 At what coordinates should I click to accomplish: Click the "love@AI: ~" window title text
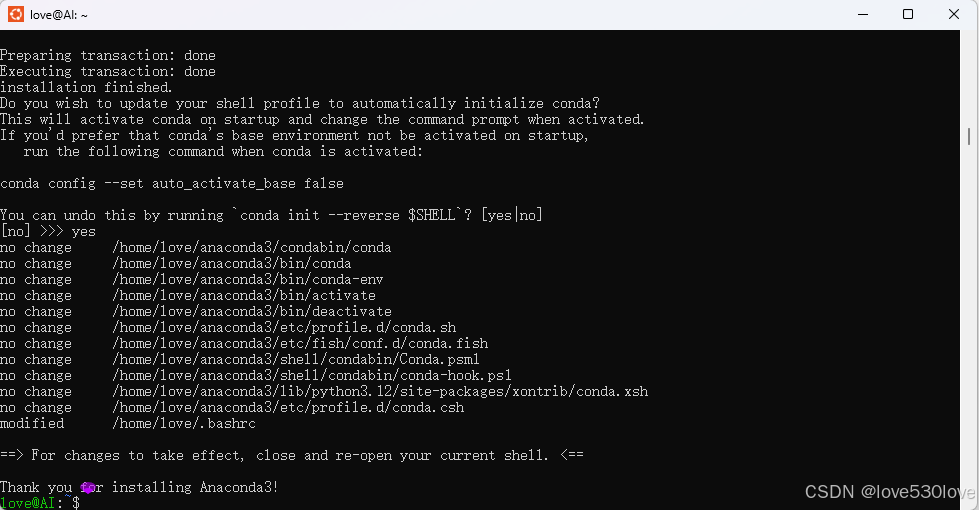[59, 15]
